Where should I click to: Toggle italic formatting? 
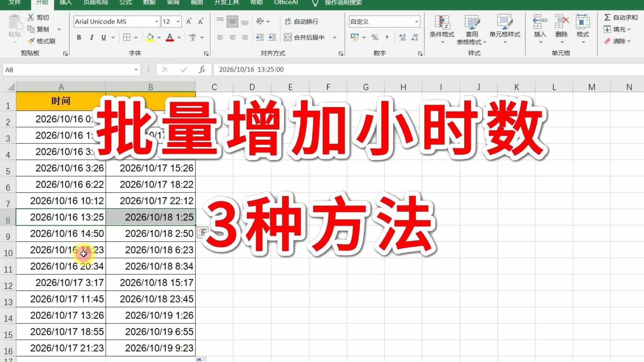tap(91, 37)
